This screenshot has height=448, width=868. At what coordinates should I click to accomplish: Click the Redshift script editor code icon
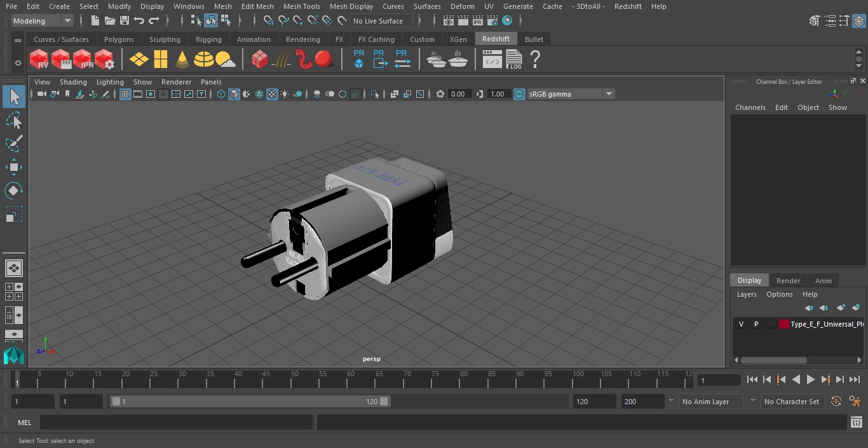coord(492,60)
